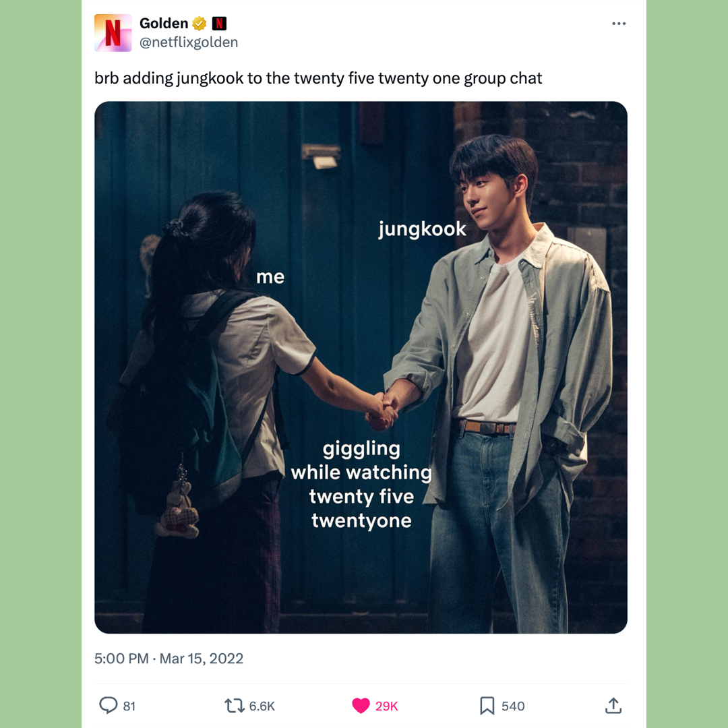Open the Mar 15, 2022 date
The width and height of the screenshot is (728, 728).
click(x=202, y=659)
